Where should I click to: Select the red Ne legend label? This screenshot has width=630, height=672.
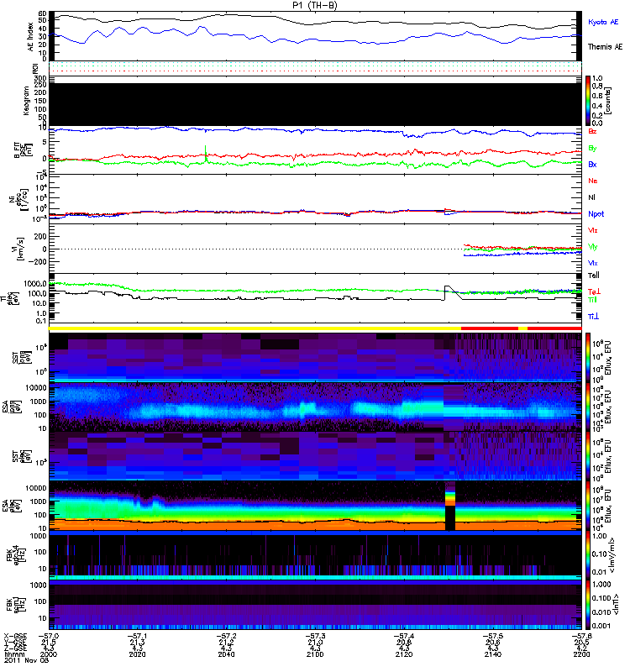[x=593, y=181]
